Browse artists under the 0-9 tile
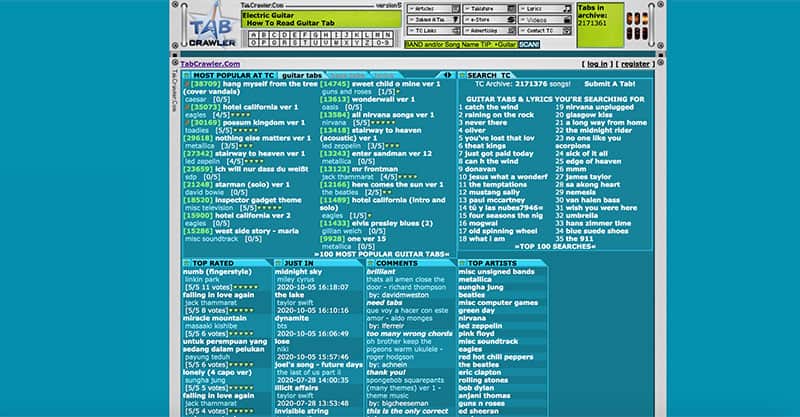This screenshot has width=800, height=417. (x=383, y=42)
